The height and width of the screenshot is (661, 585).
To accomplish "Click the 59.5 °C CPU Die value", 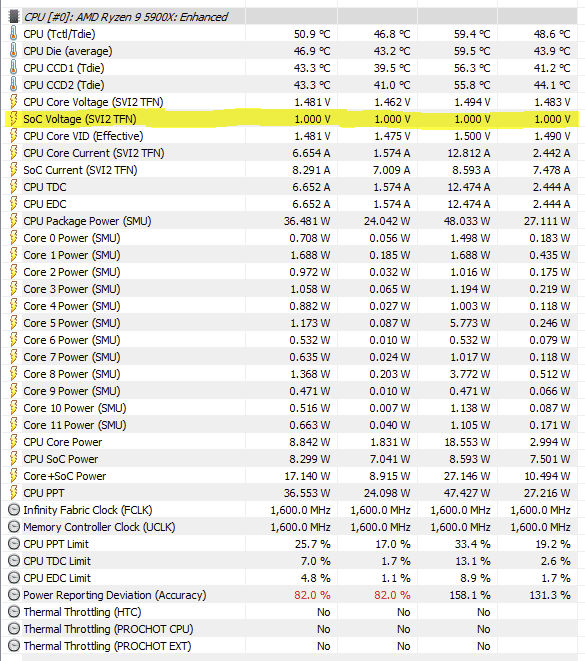I will click(472, 51).
